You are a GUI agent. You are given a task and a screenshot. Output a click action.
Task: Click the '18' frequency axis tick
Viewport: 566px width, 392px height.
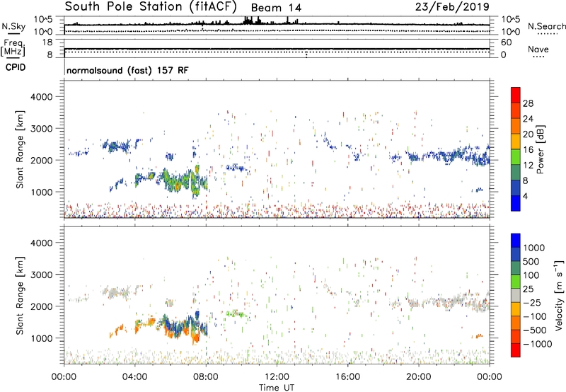tap(47, 42)
